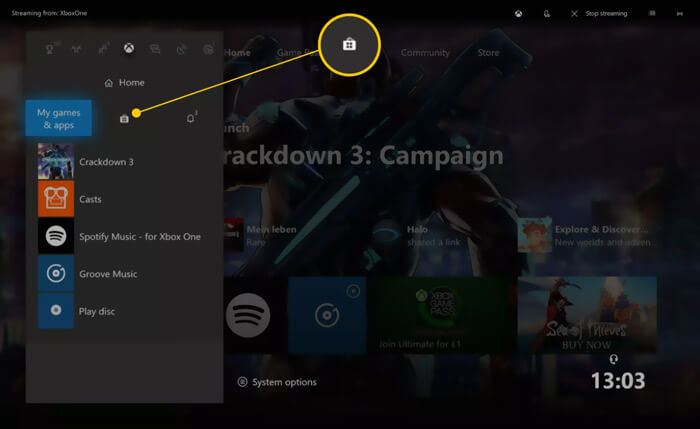Launch Crackdown 3 from the guide list
The image size is (700, 429).
[x=125, y=162]
